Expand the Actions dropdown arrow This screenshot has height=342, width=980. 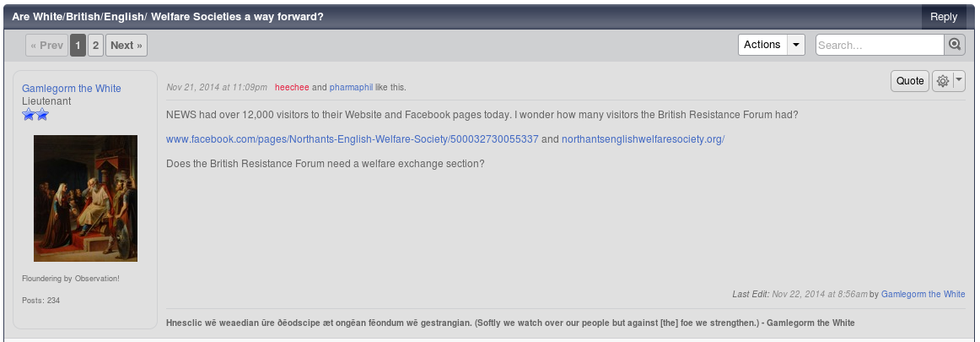[795, 45]
